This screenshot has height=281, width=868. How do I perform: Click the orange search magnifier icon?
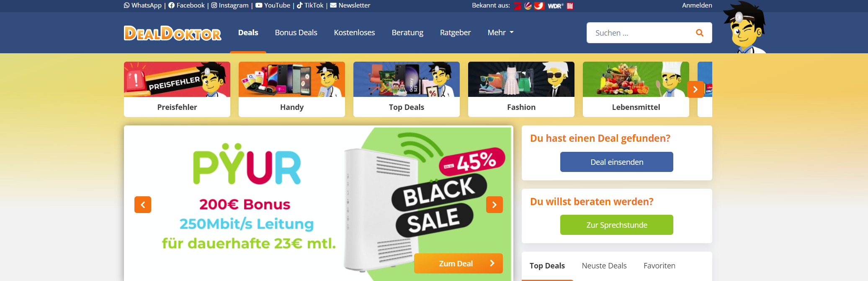click(699, 33)
